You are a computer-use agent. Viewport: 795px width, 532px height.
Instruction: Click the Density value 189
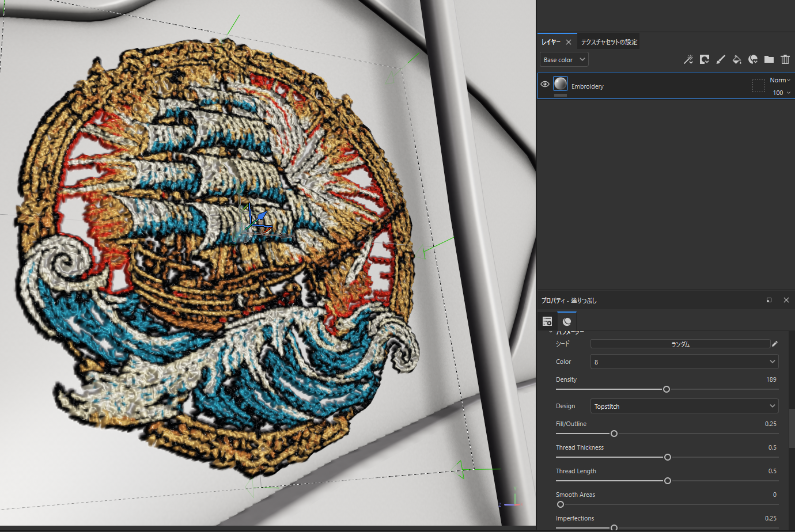(771, 379)
